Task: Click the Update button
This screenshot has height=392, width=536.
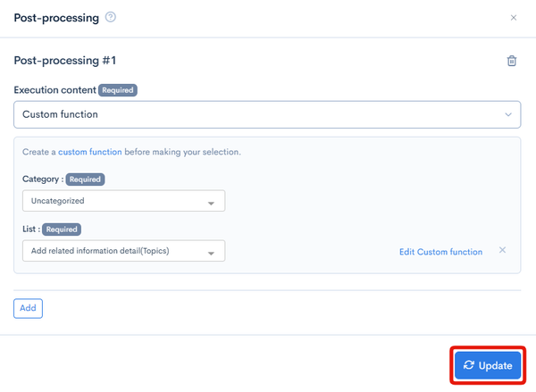Action: tap(488, 365)
